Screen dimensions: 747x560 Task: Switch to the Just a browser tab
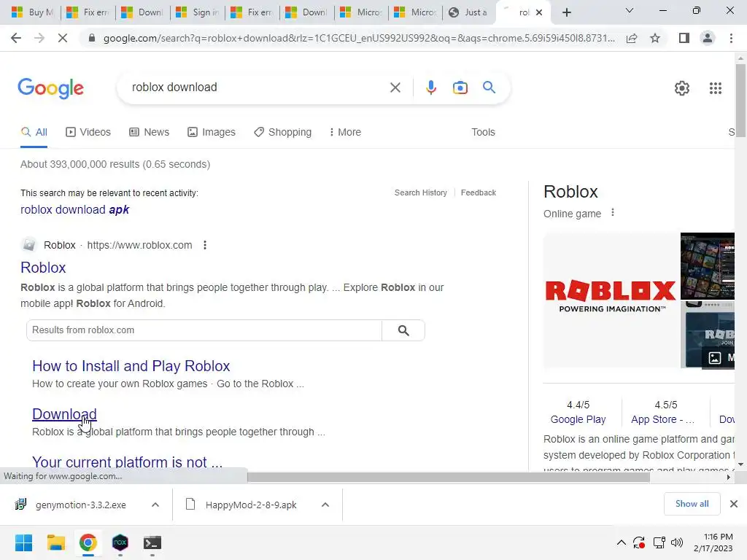tap(469, 12)
